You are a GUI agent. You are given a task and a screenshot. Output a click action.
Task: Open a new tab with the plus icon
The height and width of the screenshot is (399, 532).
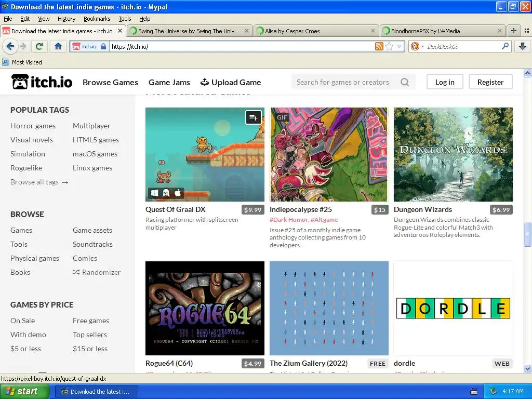(x=514, y=31)
